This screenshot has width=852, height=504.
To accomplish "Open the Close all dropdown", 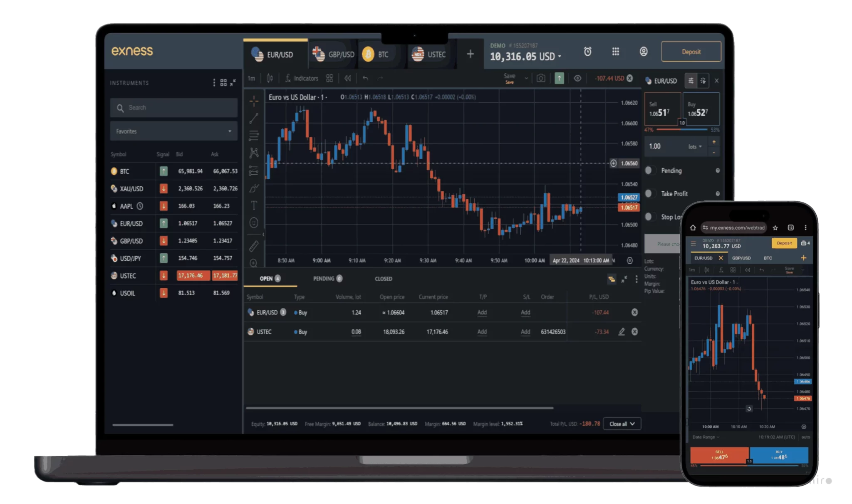I will (622, 424).
